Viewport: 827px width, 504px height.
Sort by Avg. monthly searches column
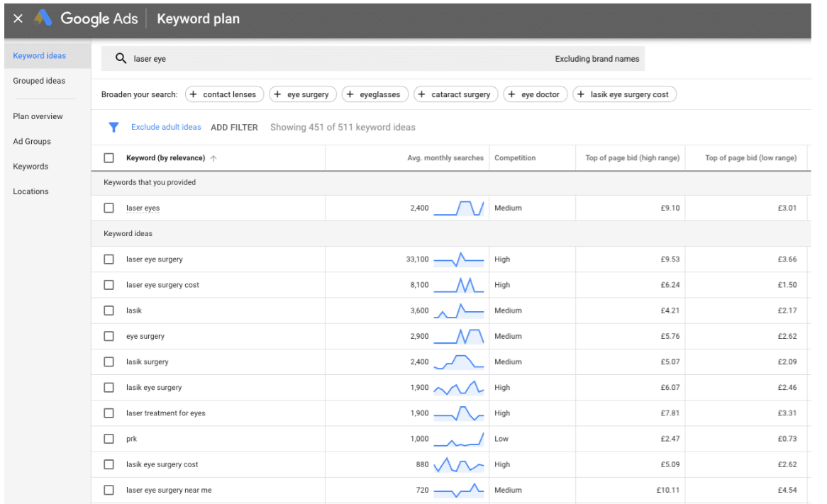[x=445, y=158]
